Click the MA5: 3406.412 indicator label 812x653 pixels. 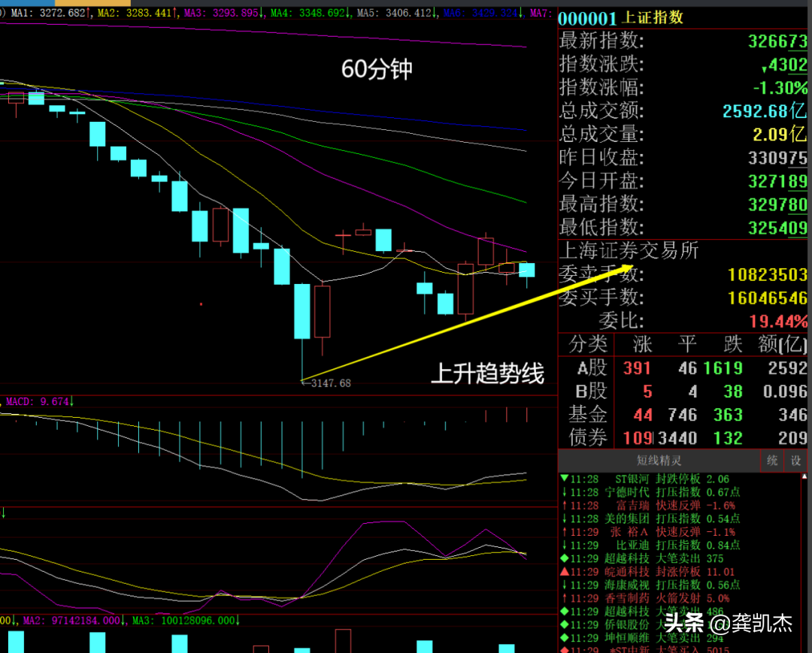coord(397,13)
